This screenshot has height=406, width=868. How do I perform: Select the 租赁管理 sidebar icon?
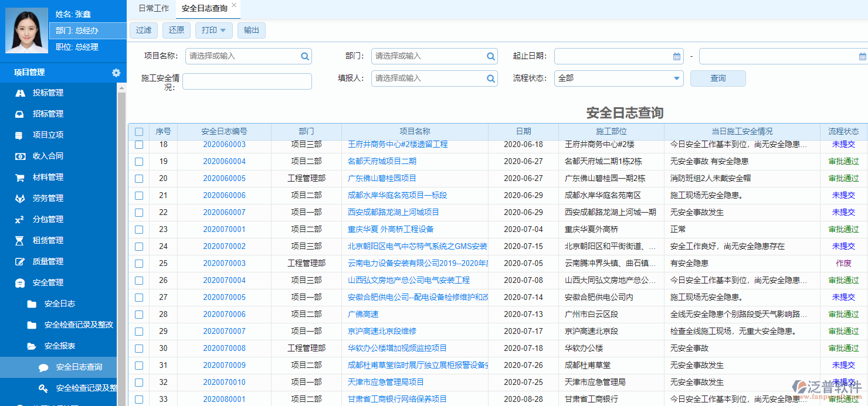point(21,240)
